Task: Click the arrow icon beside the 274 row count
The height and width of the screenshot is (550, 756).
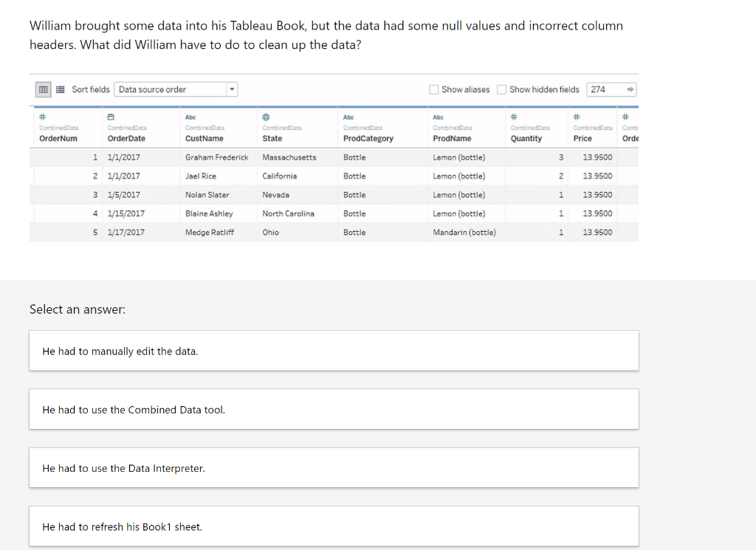Action: (629, 89)
